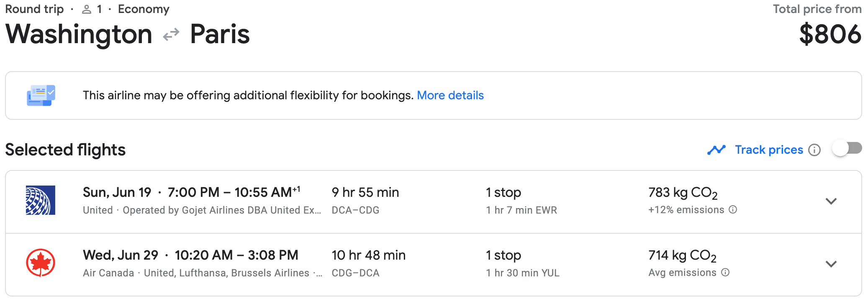
Task: Click the swap origin destination arrows icon
Action: coord(170,35)
